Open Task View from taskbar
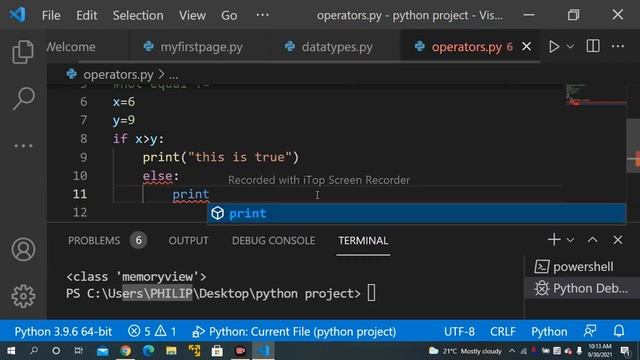Image resolution: width=640 pixels, height=360 pixels. point(78,351)
